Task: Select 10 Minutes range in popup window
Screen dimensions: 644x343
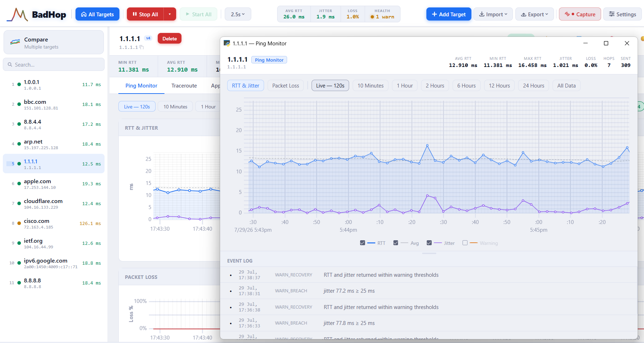Action: [x=370, y=85]
